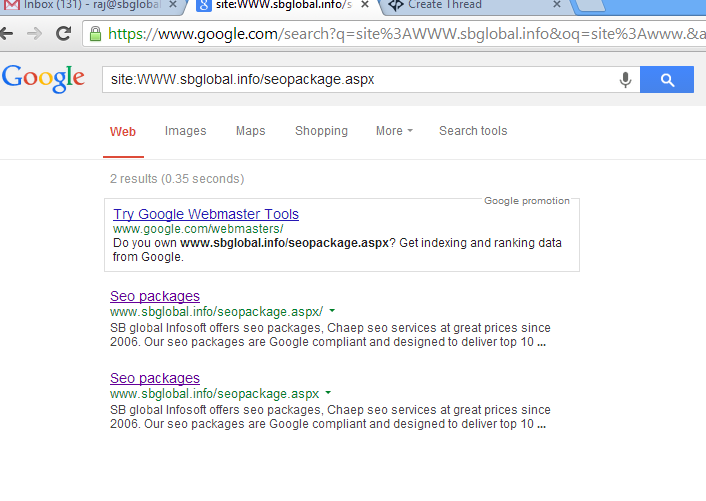
Task: Select the site:WWW.sbglobal.info browser tab
Action: [284, 5]
